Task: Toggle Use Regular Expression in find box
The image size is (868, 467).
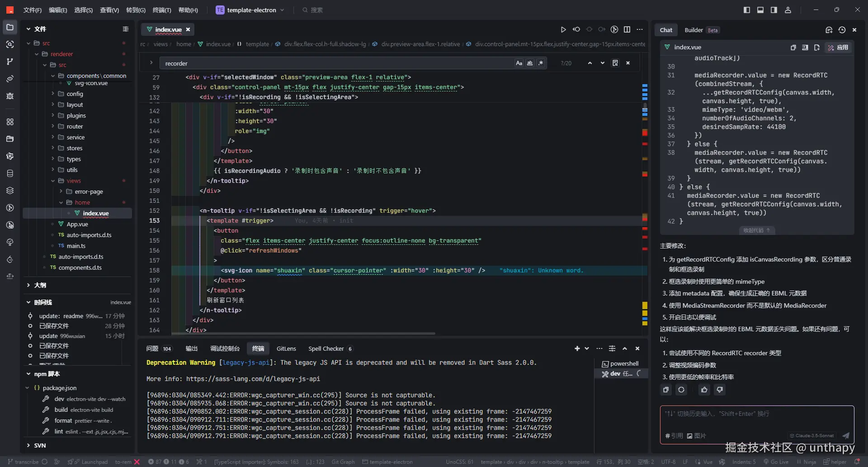Action: coord(541,63)
